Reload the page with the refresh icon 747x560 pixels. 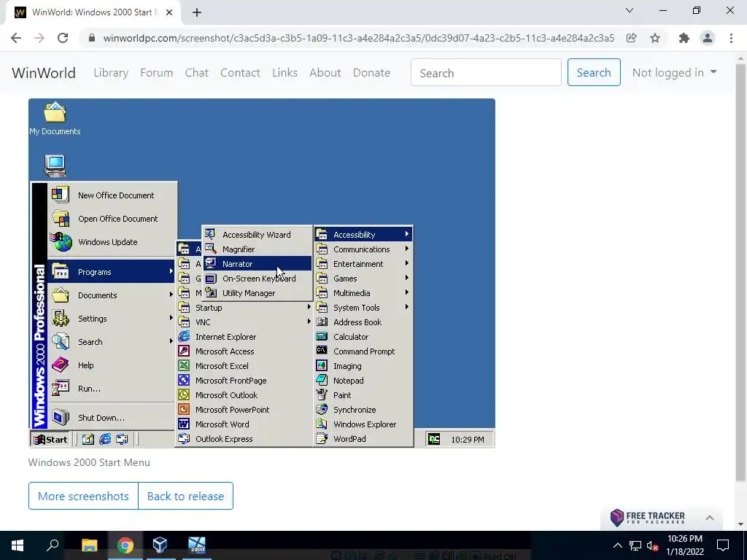coord(63,38)
